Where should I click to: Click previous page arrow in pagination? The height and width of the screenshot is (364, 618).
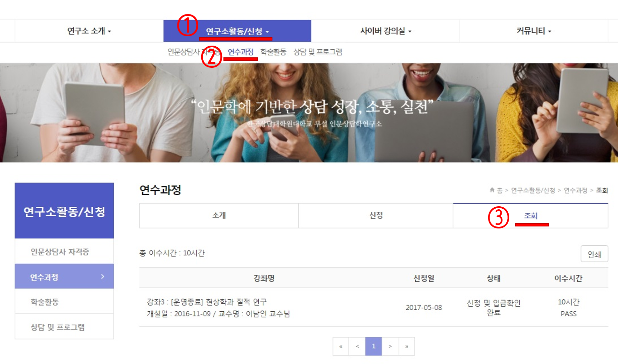[x=357, y=346]
